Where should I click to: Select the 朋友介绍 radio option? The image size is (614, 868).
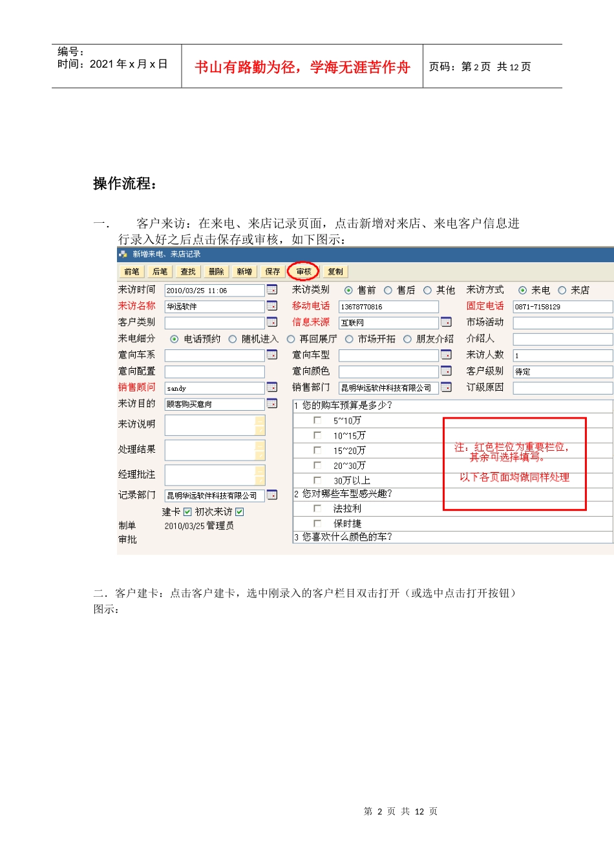[x=407, y=339]
